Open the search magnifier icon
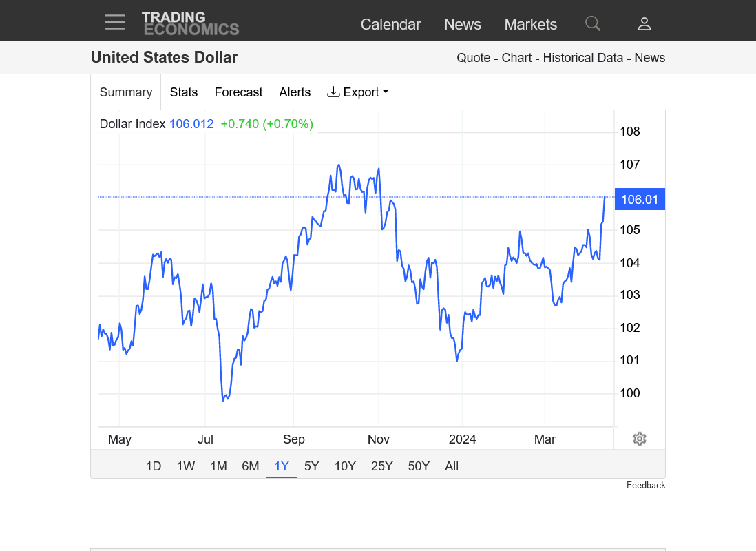 click(593, 23)
